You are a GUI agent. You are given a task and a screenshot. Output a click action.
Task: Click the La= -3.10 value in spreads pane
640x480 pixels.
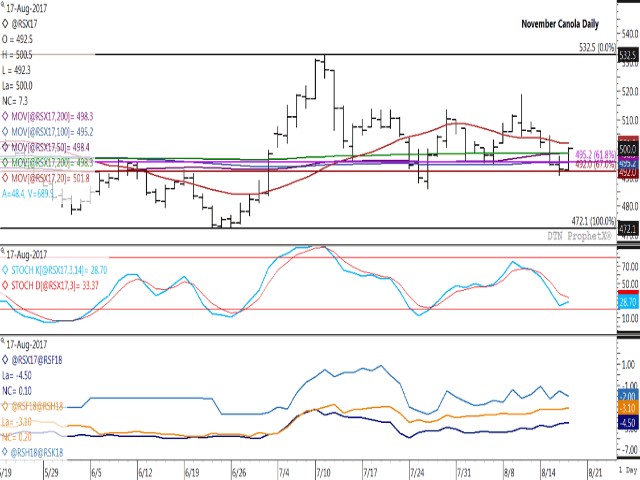pyautogui.click(x=17, y=422)
